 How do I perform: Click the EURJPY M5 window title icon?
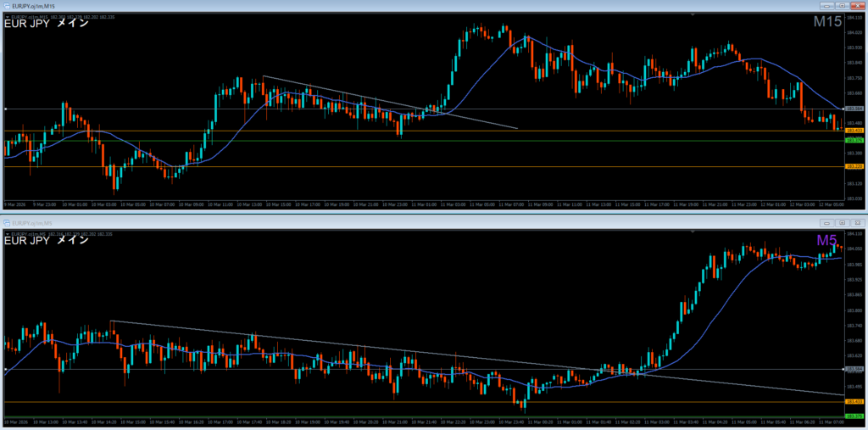click(6, 222)
